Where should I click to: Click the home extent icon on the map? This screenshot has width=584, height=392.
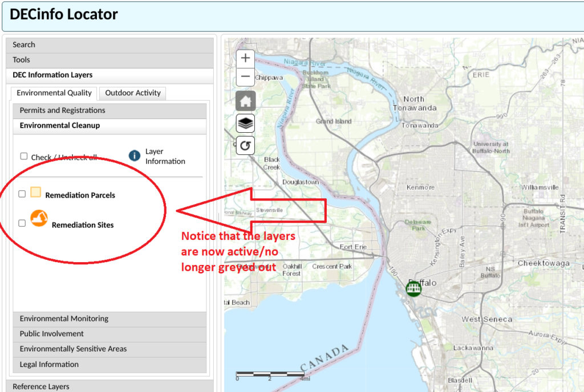pyautogui.click(x=245, y=101)
